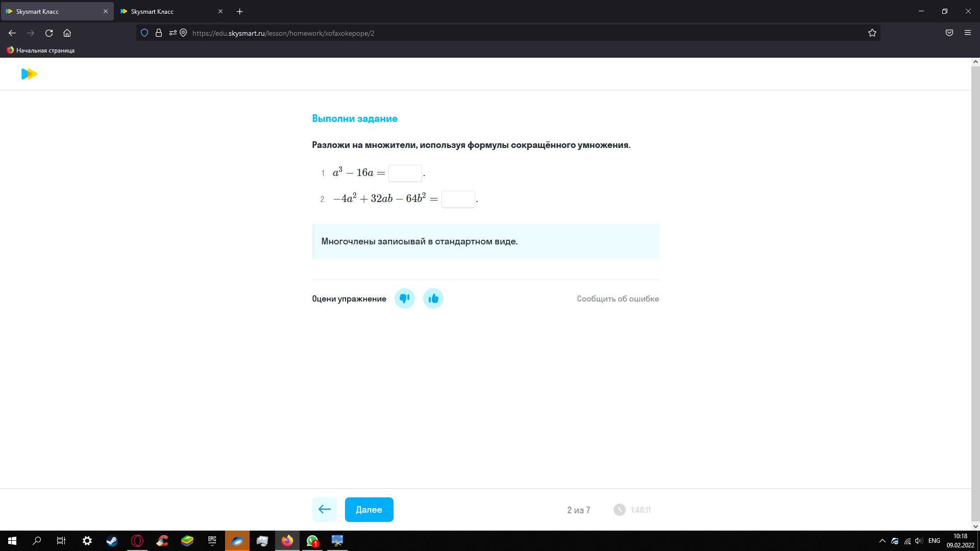Click the thumbs up rating icon
980x551 pixels.
pyautogui.click(x=433, y=298)
